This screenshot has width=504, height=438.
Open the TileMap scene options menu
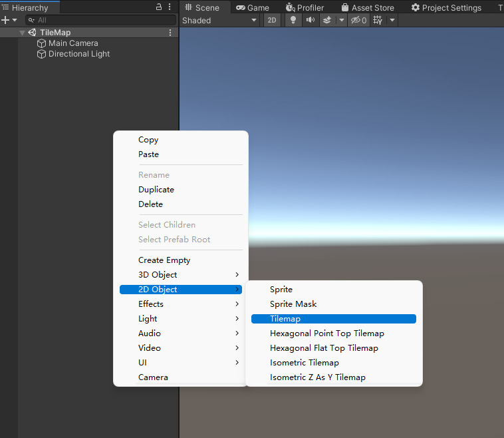pyautogui.click(x=170, y=33)
